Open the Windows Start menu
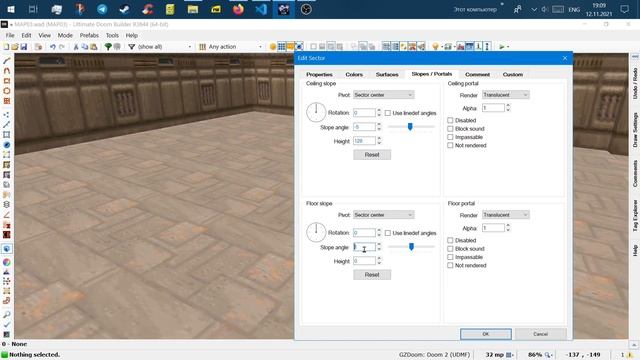640x360 pixels. click(x=11, y=9)
